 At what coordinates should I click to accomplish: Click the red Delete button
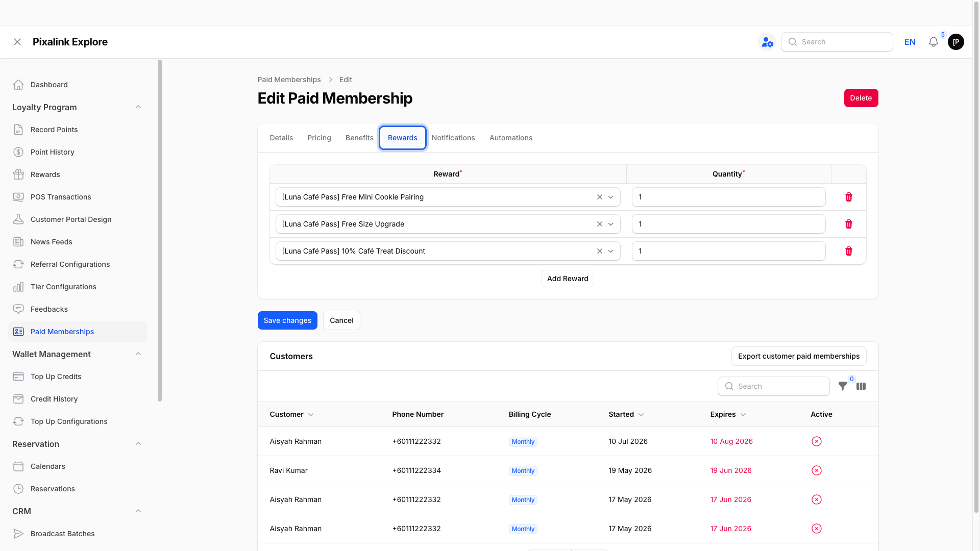point(861,98)
